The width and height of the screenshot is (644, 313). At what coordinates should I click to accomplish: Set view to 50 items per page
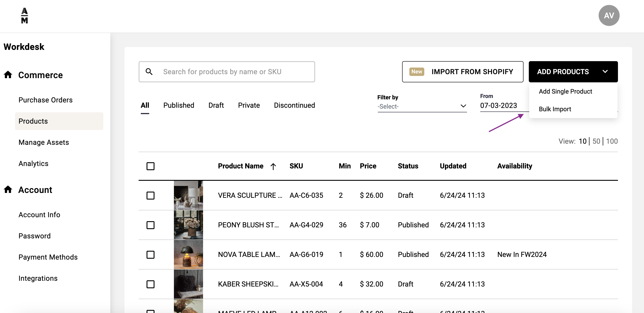pyautogui.click(x=596, y=141)
